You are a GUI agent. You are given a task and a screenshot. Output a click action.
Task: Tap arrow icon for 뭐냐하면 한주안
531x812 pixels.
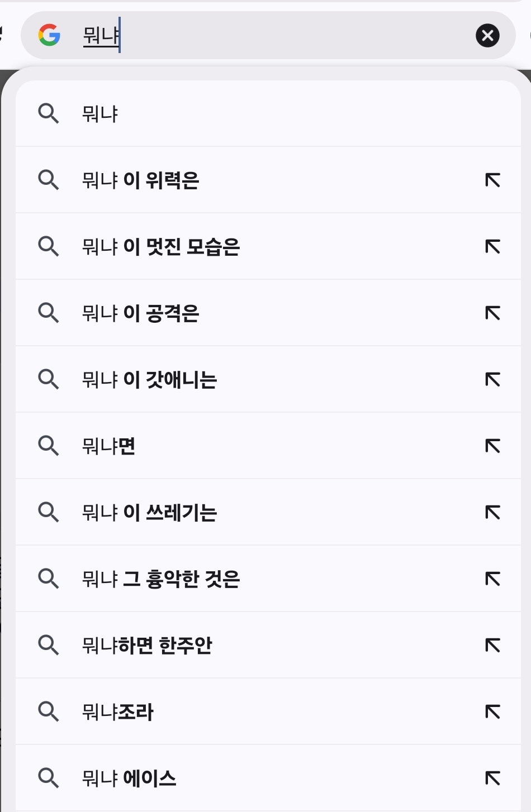click(492, 646)
